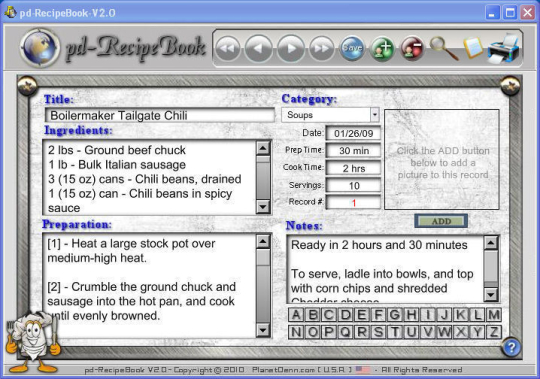The height and width of the screenshot is (379, 540).
Task: Click the Date field 01/26/09
Action: coord(353,133)
